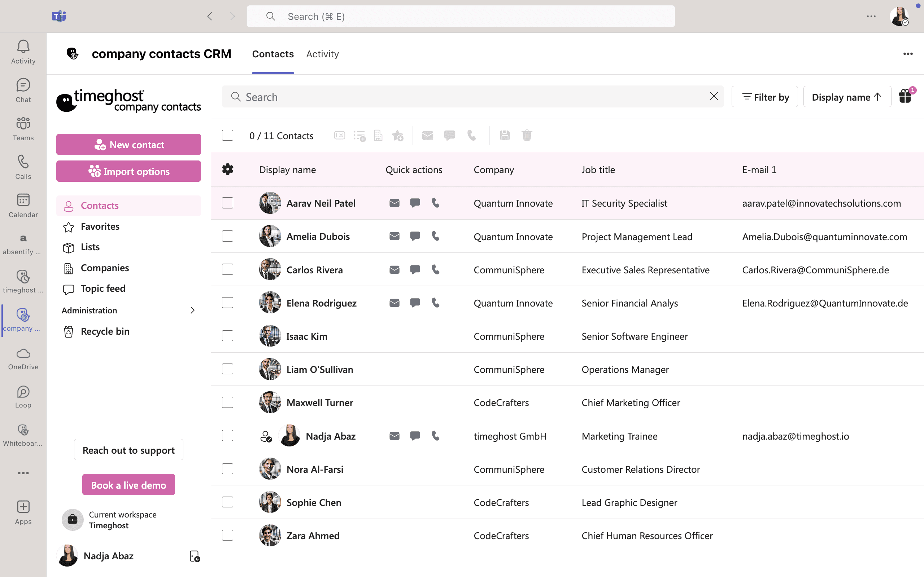Tick the select all contacts checkbox
This screenshot has height=577, width=924.
[227, 135]
